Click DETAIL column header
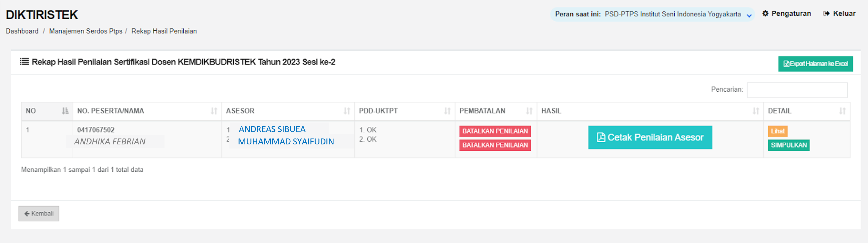Image resolution: width=868 pixels, height=243 pixels. click(x=807, y=111)
